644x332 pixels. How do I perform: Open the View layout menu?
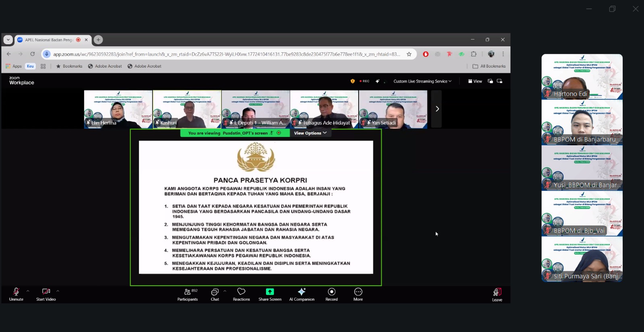[475, 81]
